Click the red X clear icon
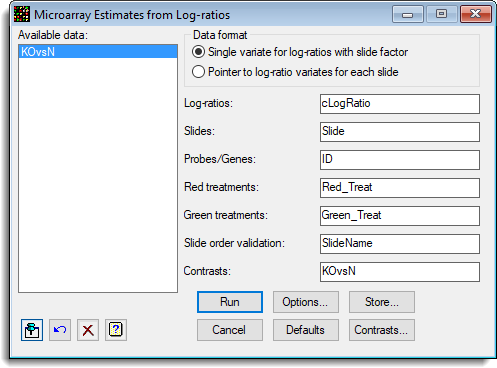 (88, 330)
